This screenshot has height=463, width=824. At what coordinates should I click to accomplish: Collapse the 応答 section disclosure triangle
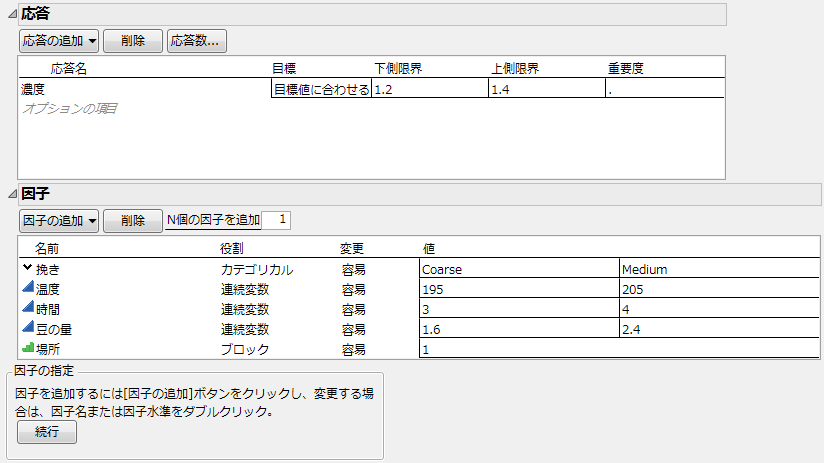point(12,14)
